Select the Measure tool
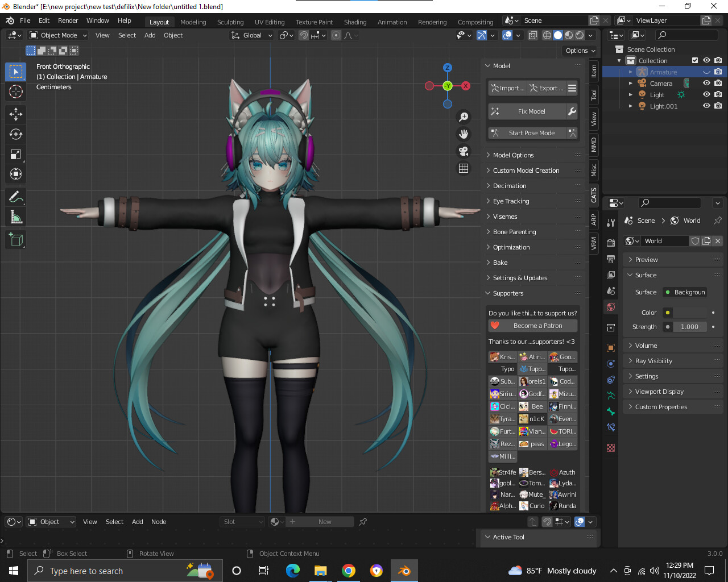Viewport: 728px width, 582px height. coord(16,217)
